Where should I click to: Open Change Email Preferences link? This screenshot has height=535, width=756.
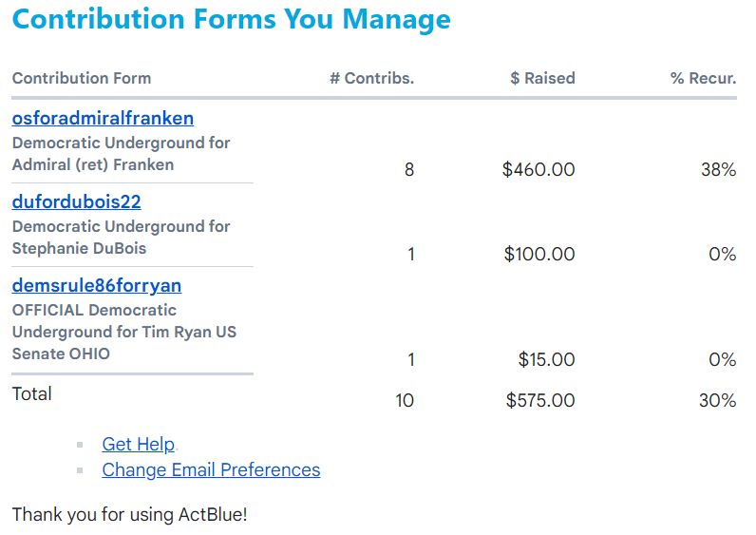pyautogui.click(x=211, y=469)
